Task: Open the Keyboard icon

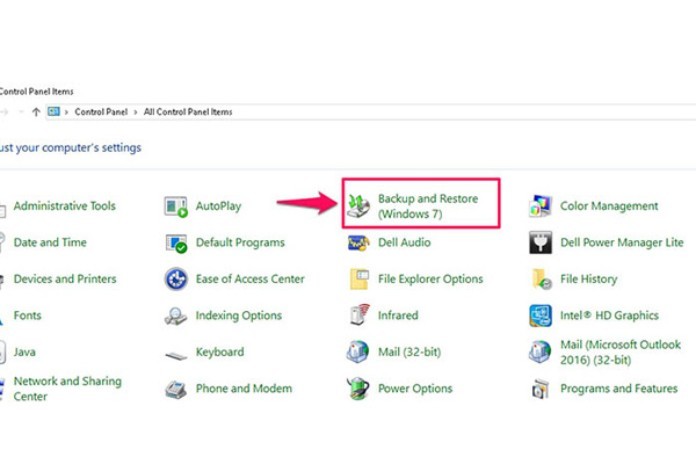Action: (176, 355)
